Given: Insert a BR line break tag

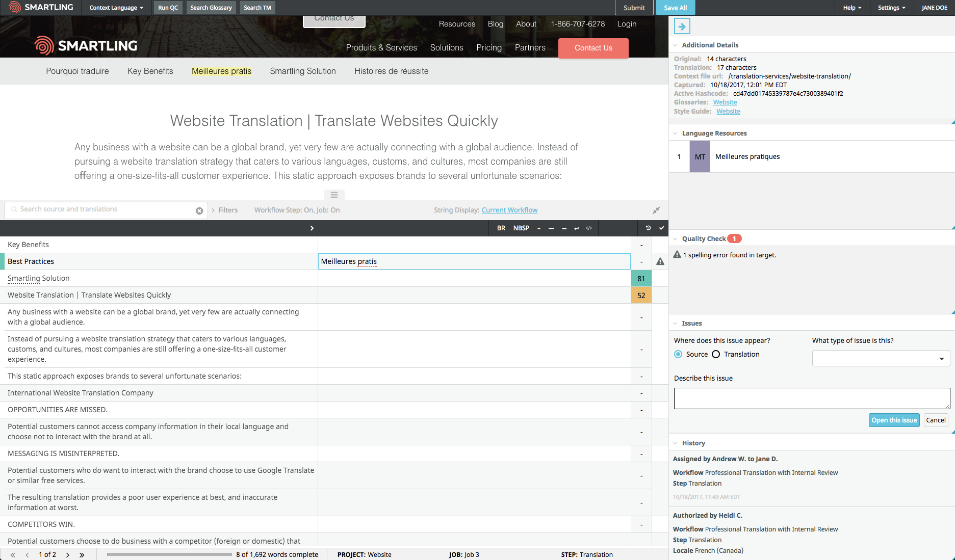Looking at the screenshot, I should [x=501, y=228].
